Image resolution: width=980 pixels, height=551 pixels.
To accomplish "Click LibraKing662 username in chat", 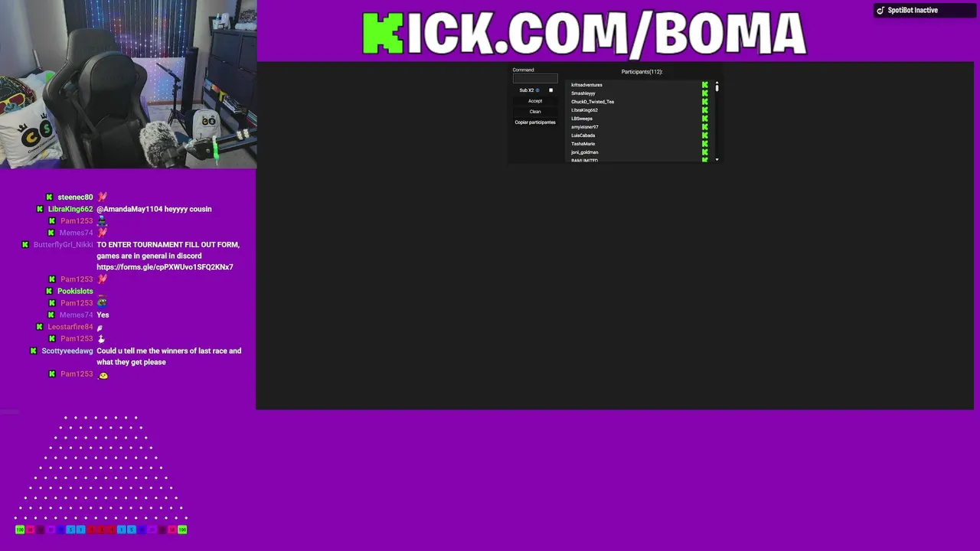I will coord(70,209).
